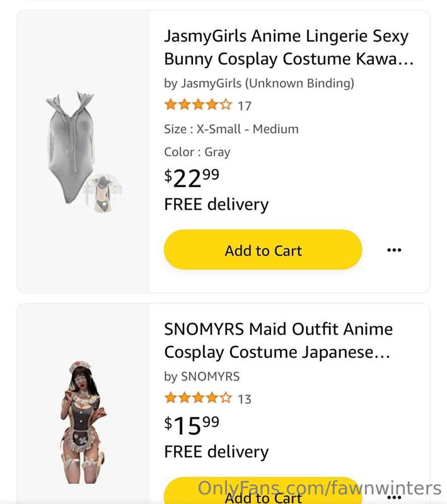Open more options for the SNOMYRS item

(x=394, y=498)
